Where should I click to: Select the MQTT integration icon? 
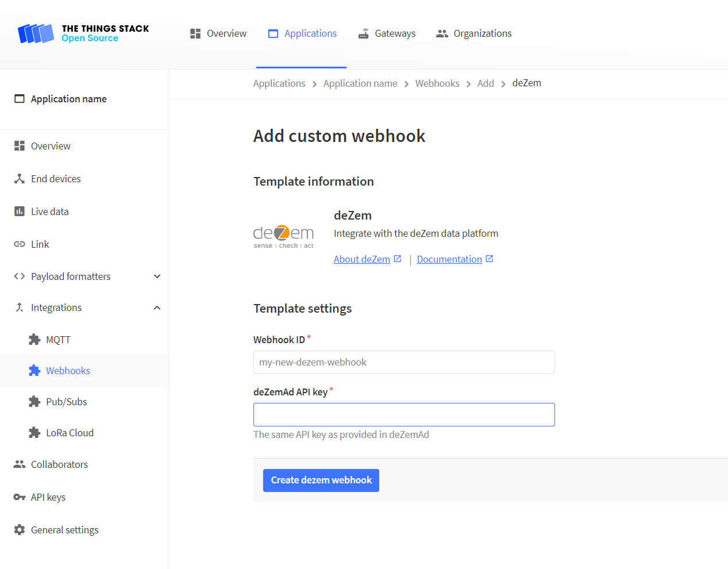35,339
